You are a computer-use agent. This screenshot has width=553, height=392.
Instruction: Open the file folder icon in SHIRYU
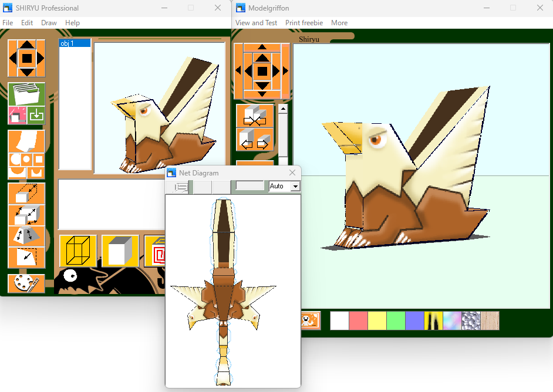point(26,94)
